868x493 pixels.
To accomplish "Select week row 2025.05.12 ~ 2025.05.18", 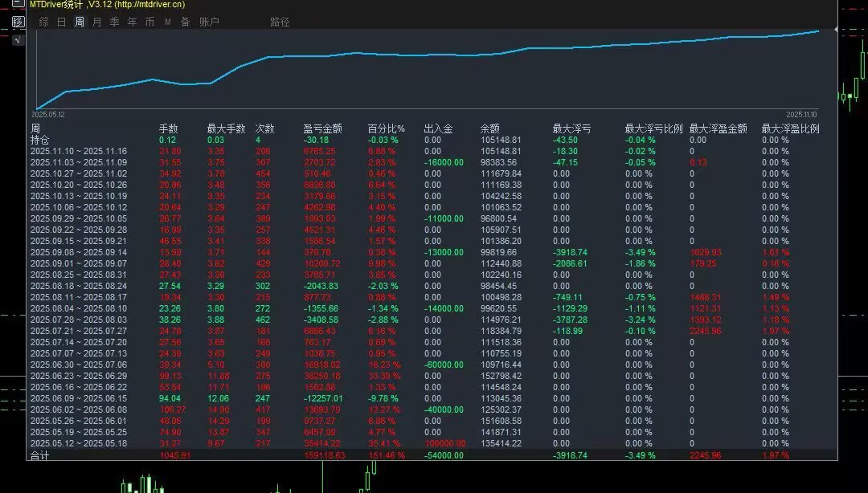I will [79, 443].
